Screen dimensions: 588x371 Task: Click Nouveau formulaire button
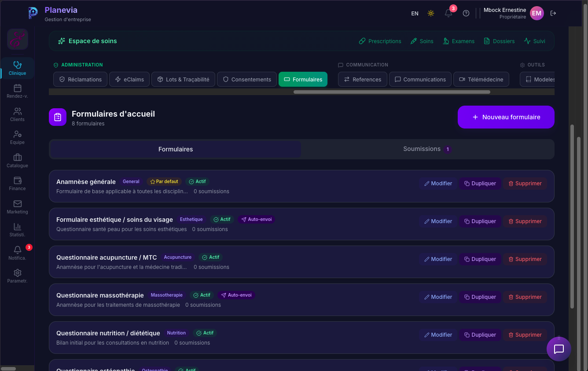point(506,117)
